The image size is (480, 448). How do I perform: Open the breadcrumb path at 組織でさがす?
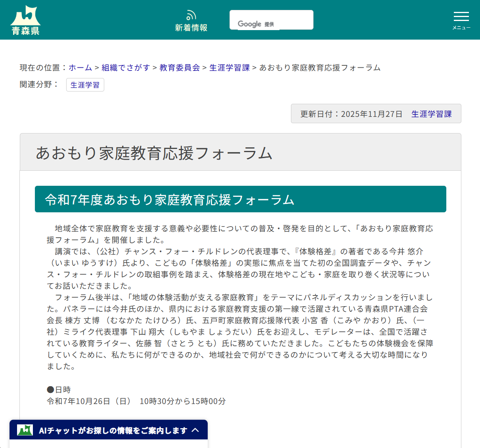125,68
